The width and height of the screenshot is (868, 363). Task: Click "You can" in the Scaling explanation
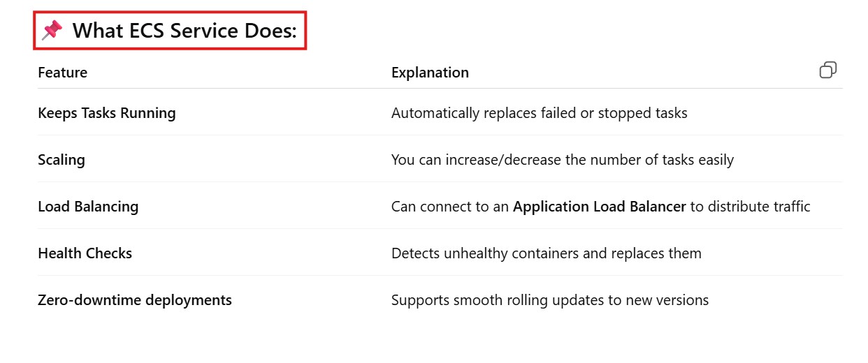click(414, 160)
